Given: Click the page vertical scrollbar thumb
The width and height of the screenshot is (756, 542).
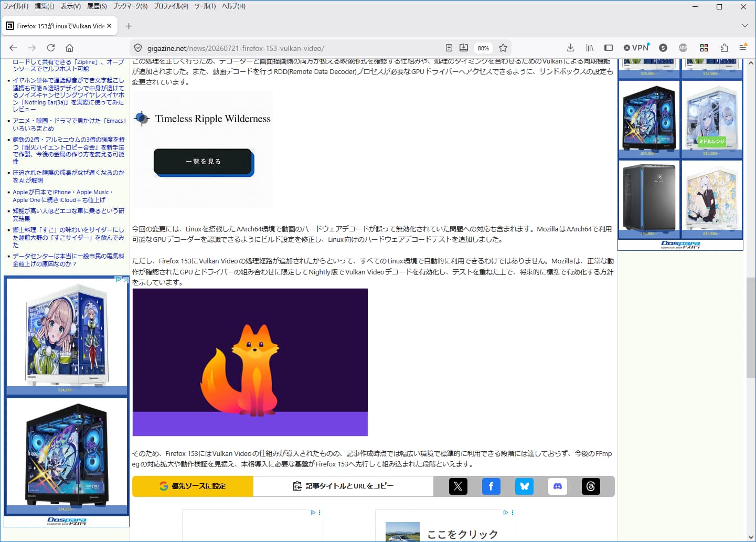Looking at the screenshot, I should (751, 327).
